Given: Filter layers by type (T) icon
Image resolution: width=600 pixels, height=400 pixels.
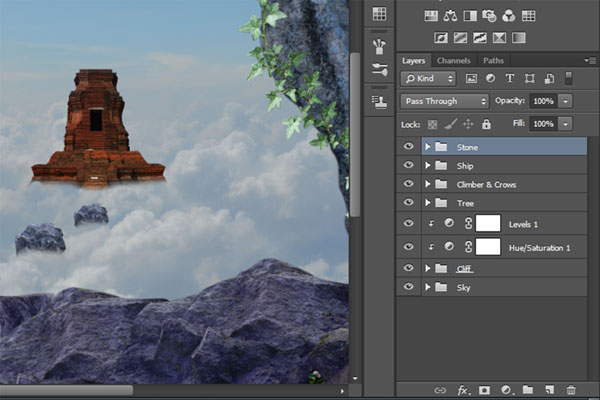Looking at the screenshot, I should (x=511, y=78).
